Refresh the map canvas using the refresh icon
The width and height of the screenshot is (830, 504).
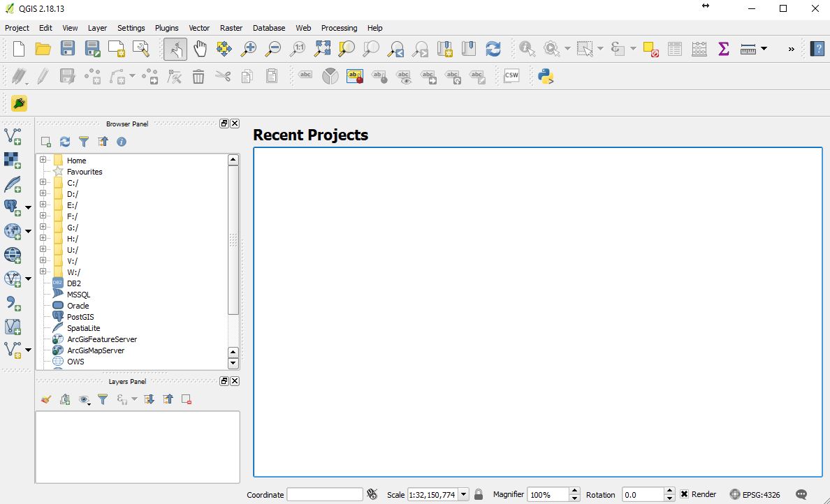493,49
